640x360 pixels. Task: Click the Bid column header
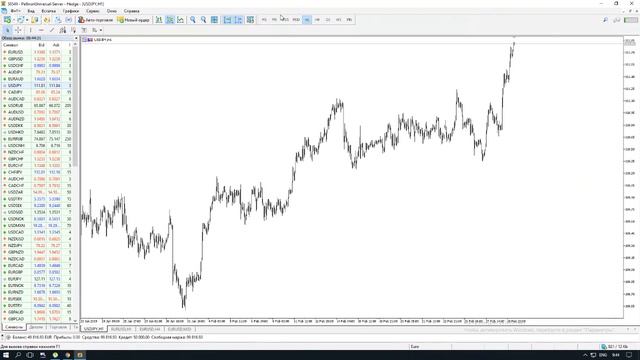pos(41,45)
